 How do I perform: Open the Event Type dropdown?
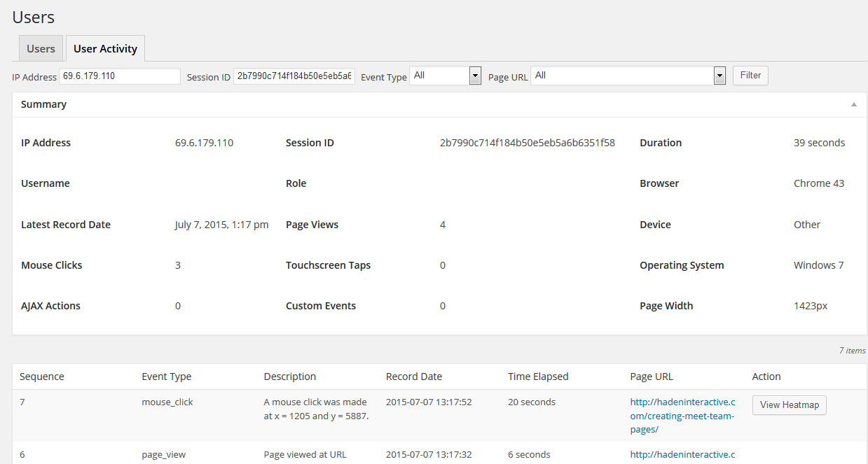446,75
